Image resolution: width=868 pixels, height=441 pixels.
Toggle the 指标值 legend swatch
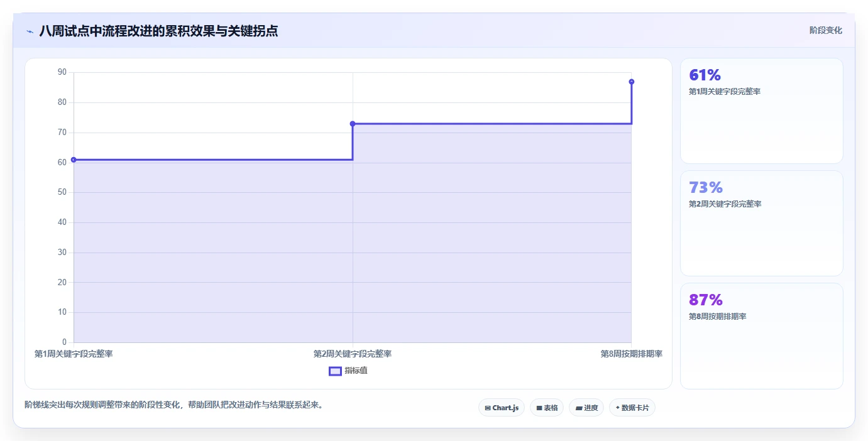(x=335, y=371)
